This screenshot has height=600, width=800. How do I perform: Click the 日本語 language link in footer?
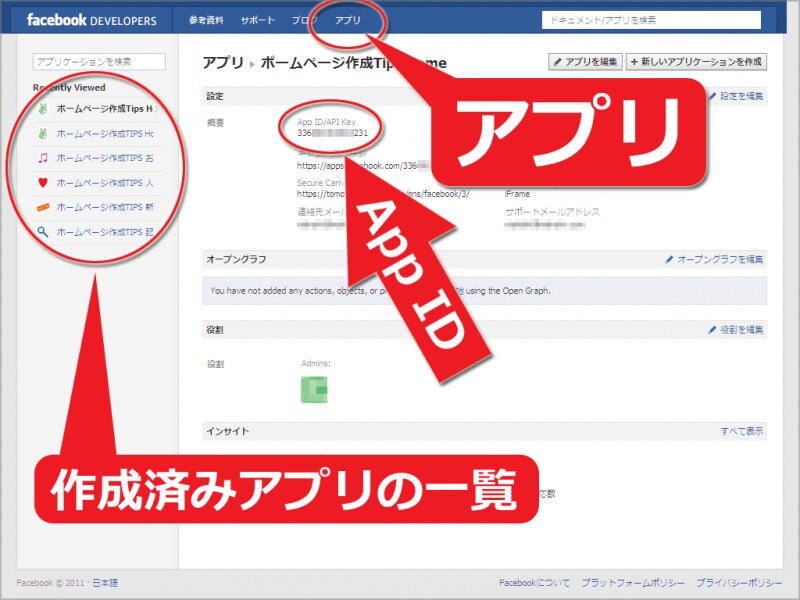105,583
